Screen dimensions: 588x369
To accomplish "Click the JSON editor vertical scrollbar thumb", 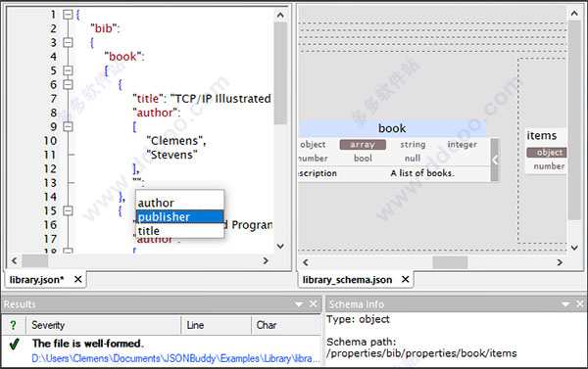I will [x=280, y=73].
